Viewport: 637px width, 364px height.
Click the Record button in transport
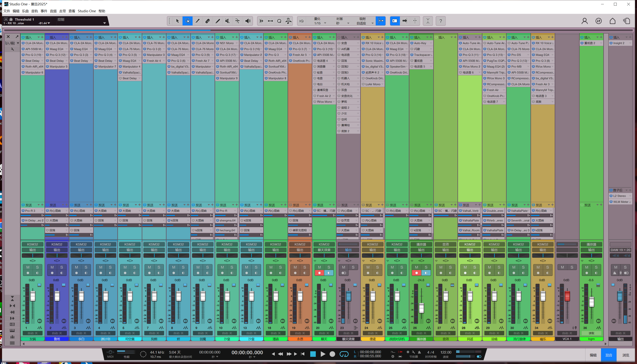coord(332,354)
